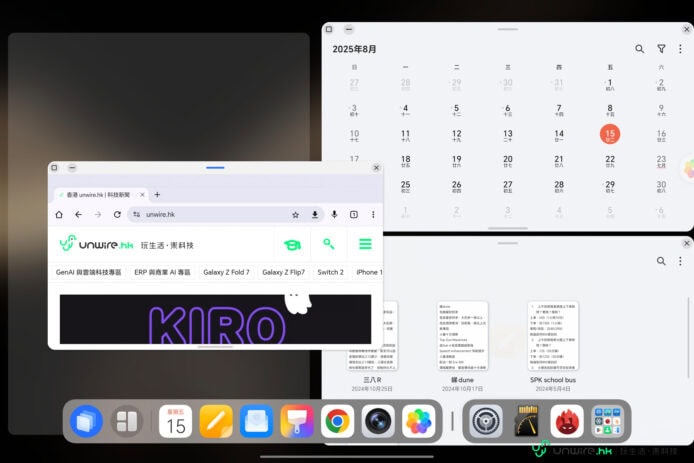The width and height of the screenshot is (694, 463).
Task: Switch to the 香港 unwire.hk browser tab
Action: click(x=98, y=194)
